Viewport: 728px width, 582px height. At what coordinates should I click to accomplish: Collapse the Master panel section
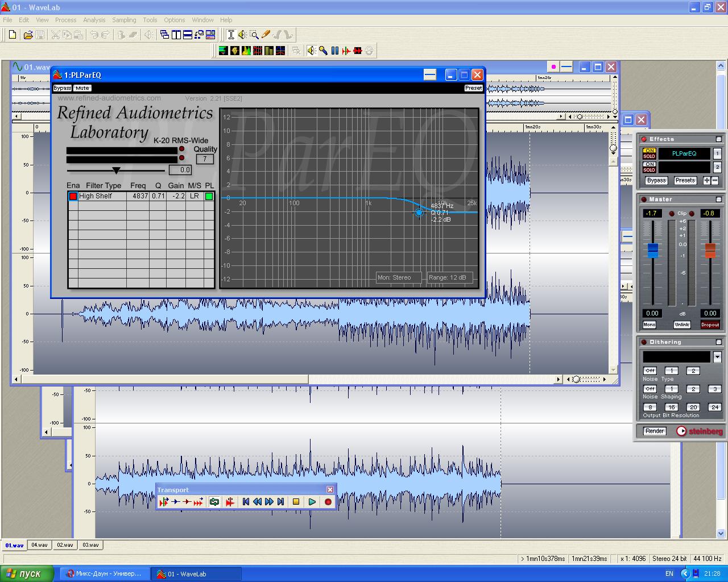point(718,199)
